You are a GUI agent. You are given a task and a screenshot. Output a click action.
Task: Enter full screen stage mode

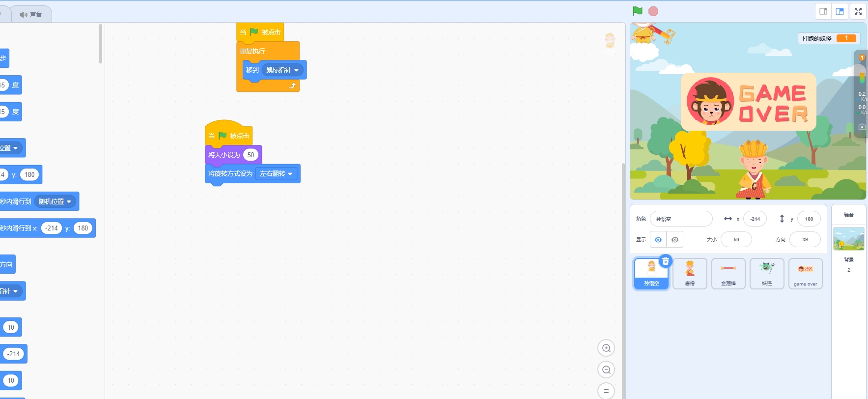858,11
